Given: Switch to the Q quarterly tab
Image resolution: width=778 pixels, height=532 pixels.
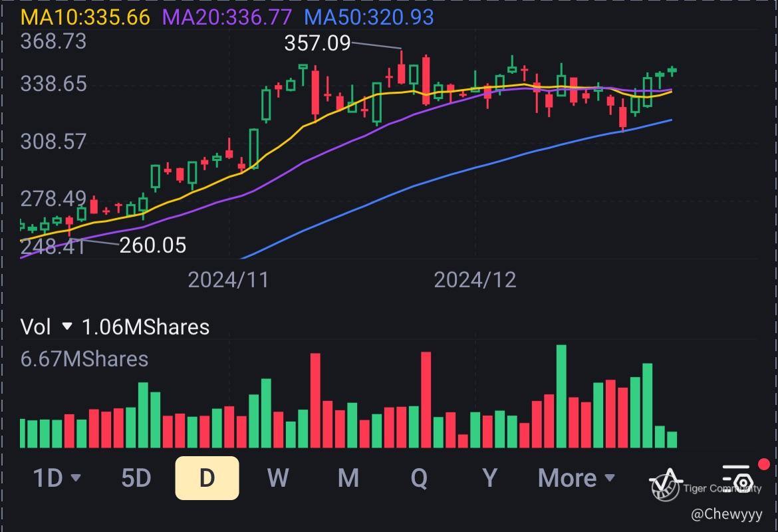Looking at the screenshot, I should [x=420, y=478].
